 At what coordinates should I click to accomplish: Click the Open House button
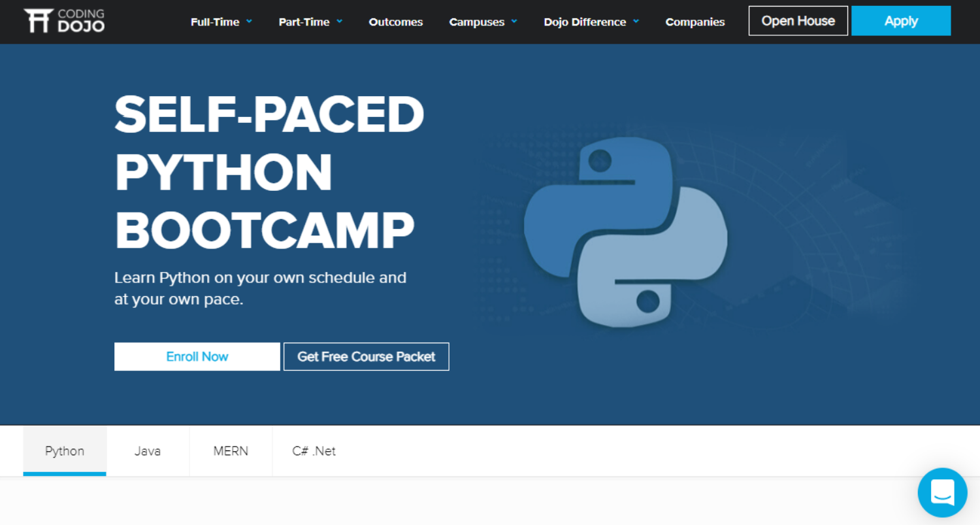pyautogui.click(x=798, y=20)
